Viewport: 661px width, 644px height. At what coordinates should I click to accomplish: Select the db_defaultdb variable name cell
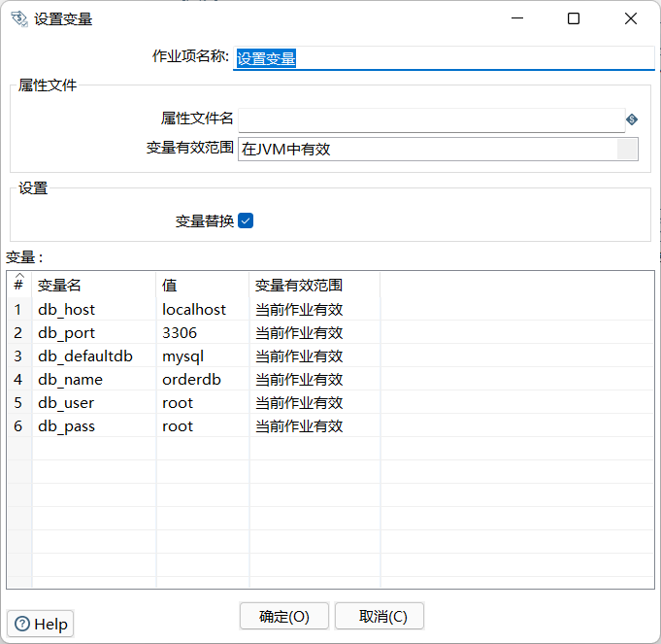[93, 356]
